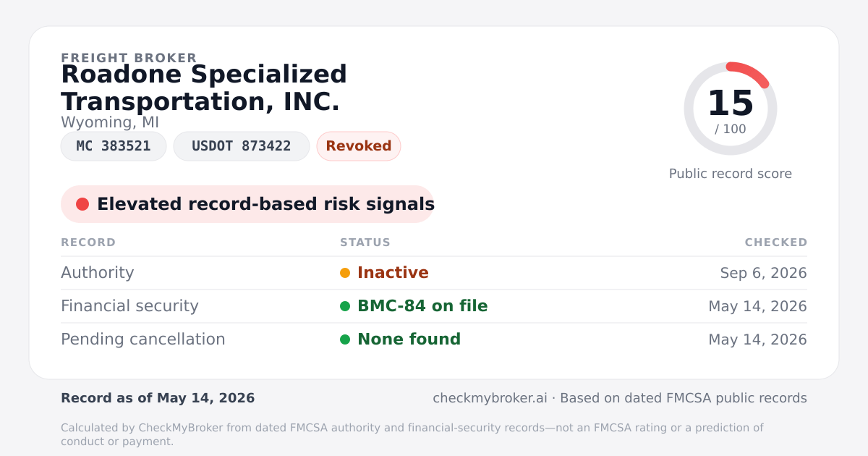This screenshot has height=456, width=868.
Task: Click the circular score gauge ring
Action: tap(731, 109)
